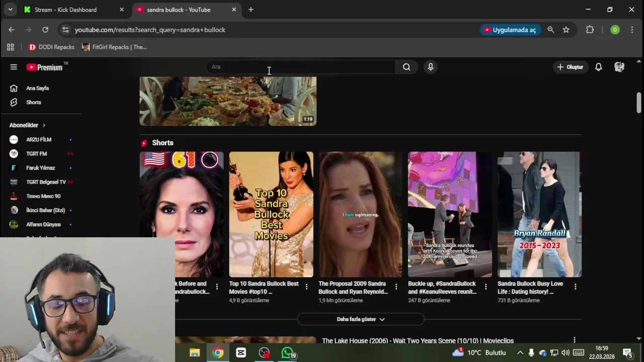Open the Chrome profile D avatar
The height and width of the screenshot is (362, 644).
click(x=615, y=30)
